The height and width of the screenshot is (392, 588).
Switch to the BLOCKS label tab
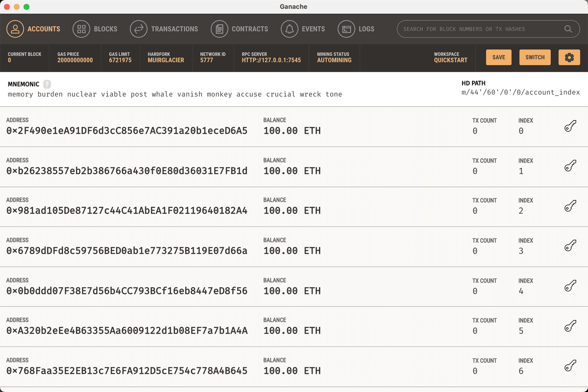pyautogui.click(x=106, y=29)
